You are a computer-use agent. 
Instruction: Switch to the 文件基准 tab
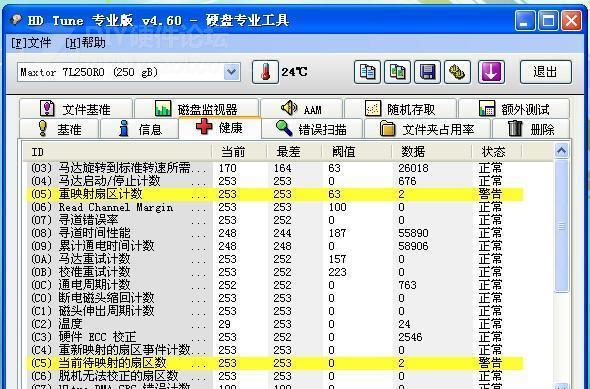click(76, 109)
